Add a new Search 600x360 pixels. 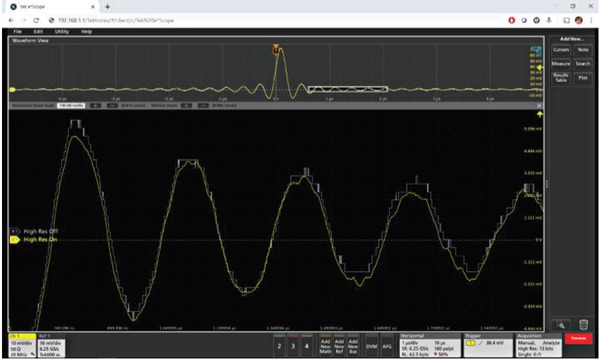click(583, 64)
